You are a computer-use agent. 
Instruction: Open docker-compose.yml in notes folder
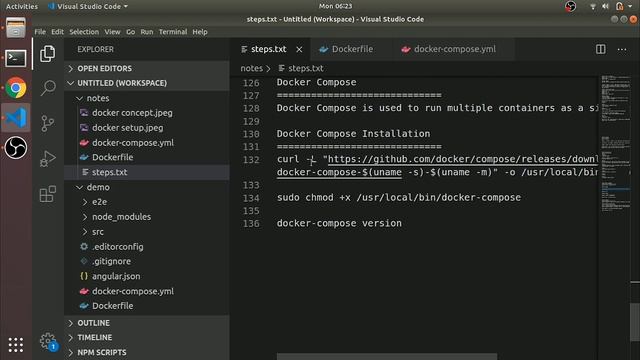[133, 143]
